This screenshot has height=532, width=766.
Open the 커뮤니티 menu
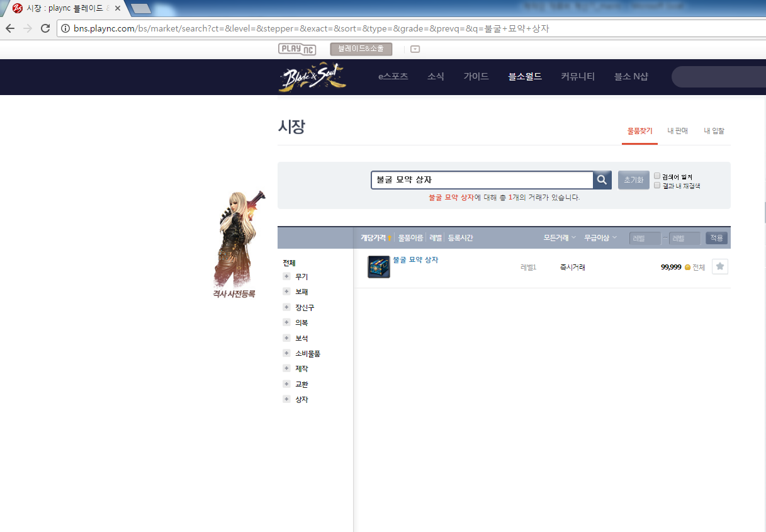click(578, 76)
